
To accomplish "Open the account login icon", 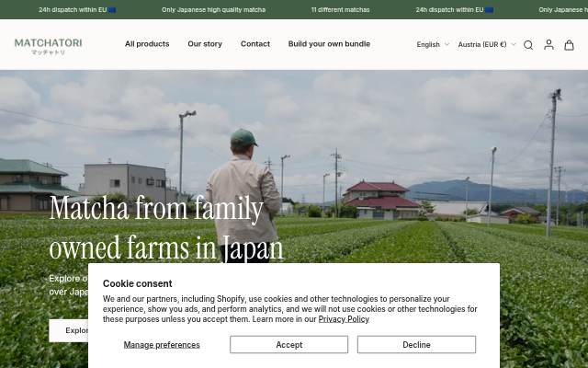I will coord(548,45).
